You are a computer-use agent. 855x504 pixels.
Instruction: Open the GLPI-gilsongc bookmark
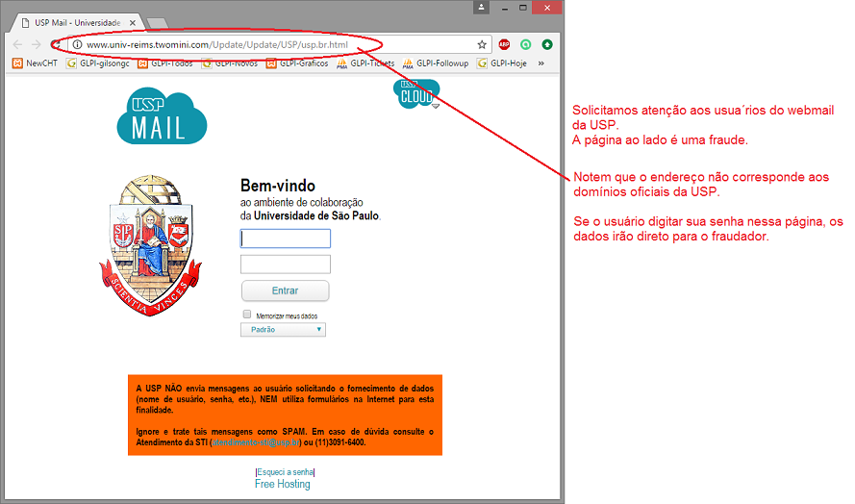coord(98,63)
